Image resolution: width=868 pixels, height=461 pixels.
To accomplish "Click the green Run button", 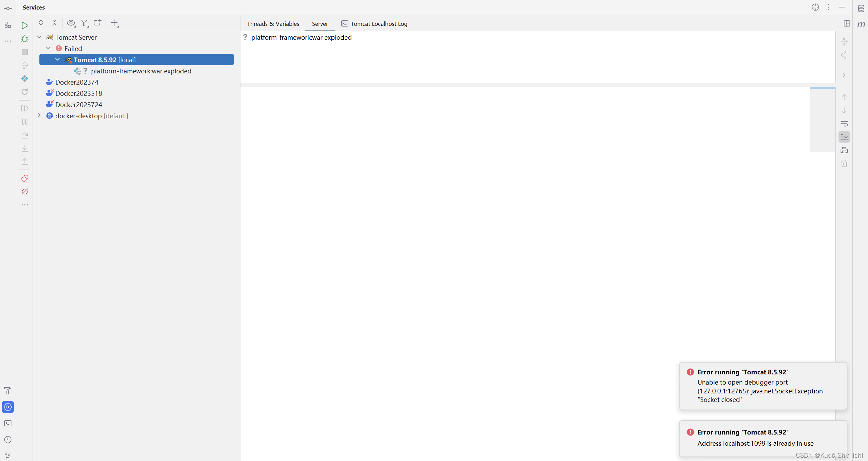I will 25,25.
